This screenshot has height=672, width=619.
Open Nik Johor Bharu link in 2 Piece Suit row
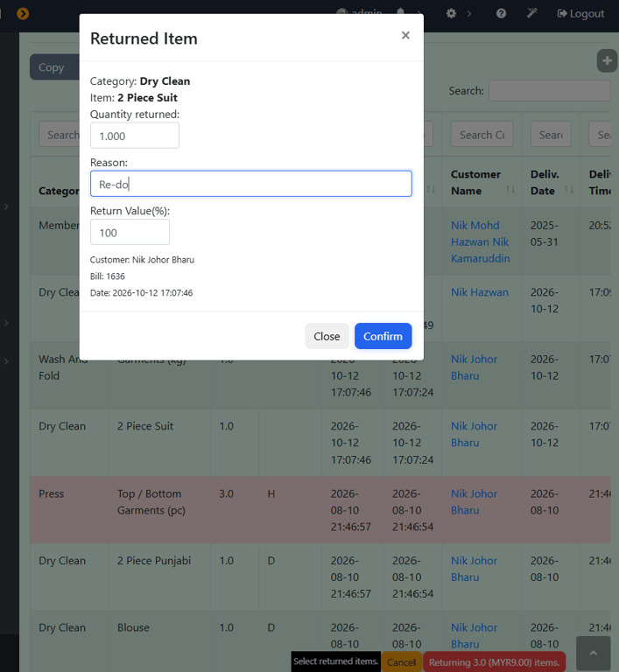[474, 434]
